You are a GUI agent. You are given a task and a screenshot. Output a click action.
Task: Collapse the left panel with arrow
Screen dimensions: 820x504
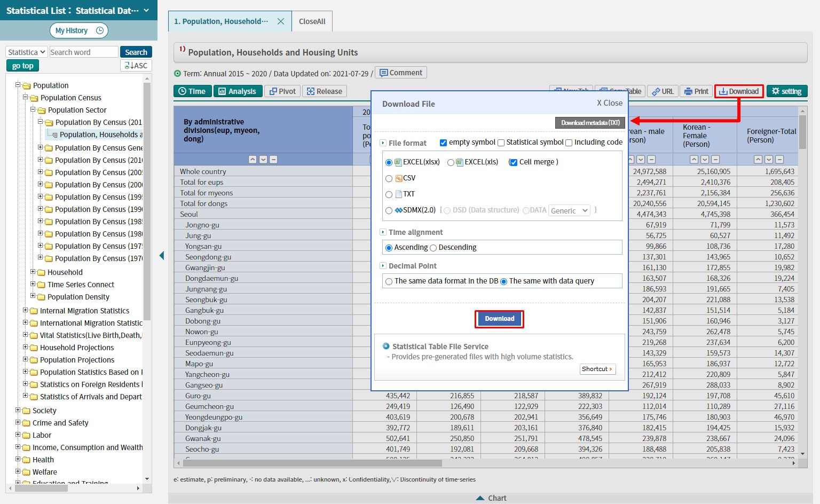(x=162, y=256)
